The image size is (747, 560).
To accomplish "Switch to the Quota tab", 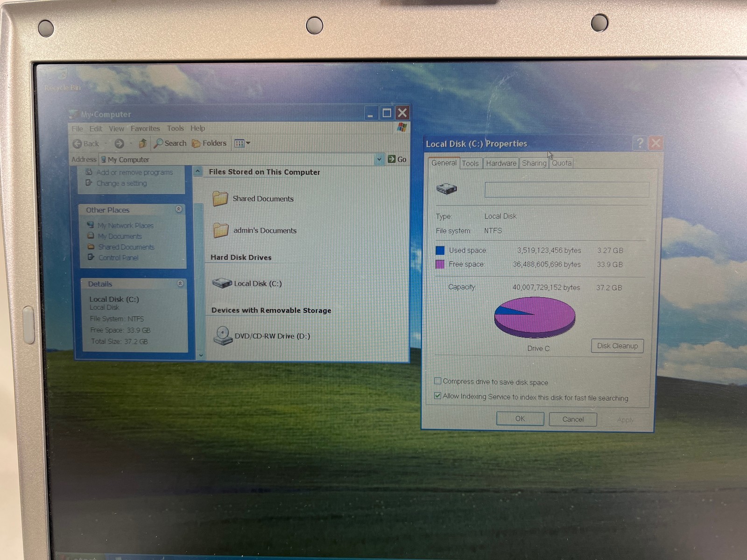I will coord(562,163).
